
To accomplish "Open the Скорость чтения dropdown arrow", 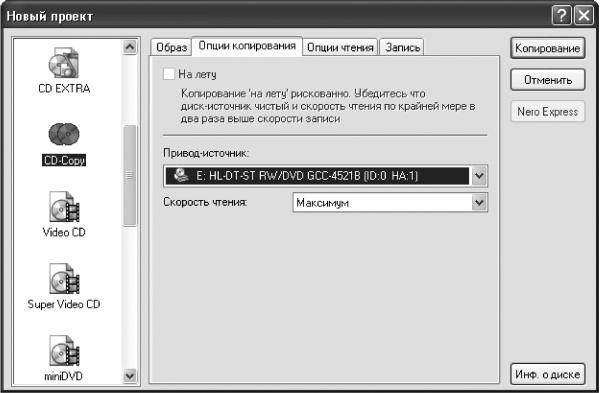I will pos(479,202).
